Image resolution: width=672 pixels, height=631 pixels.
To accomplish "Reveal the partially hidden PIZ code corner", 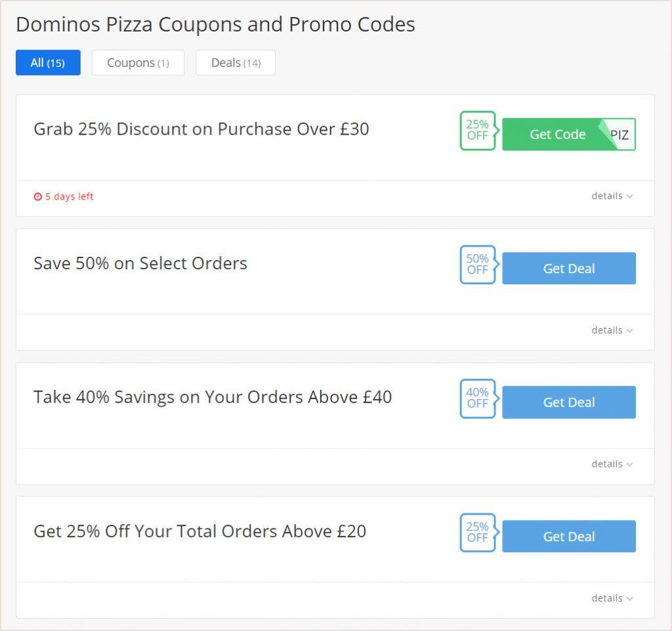I will pos(619,135).
